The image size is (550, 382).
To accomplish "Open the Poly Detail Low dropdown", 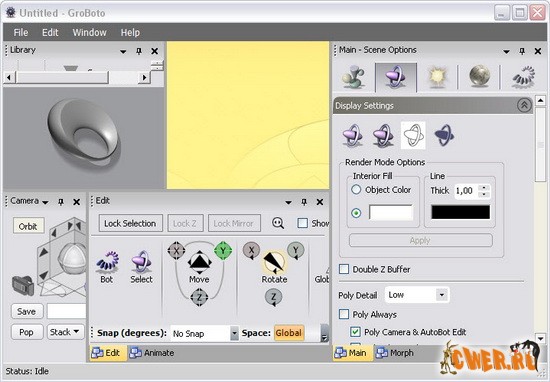I will coord(442,295).
